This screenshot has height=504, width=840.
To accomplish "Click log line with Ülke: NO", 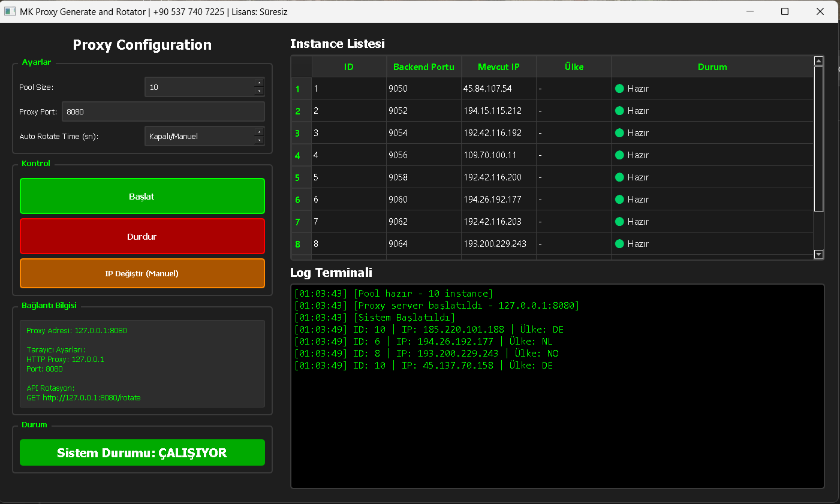I will [426, 354].
